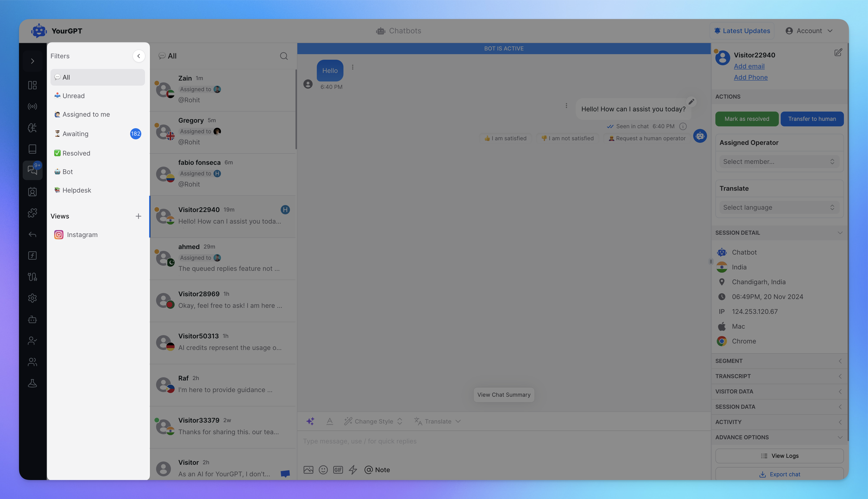Select the Awaiting filter

pos(98,134)
